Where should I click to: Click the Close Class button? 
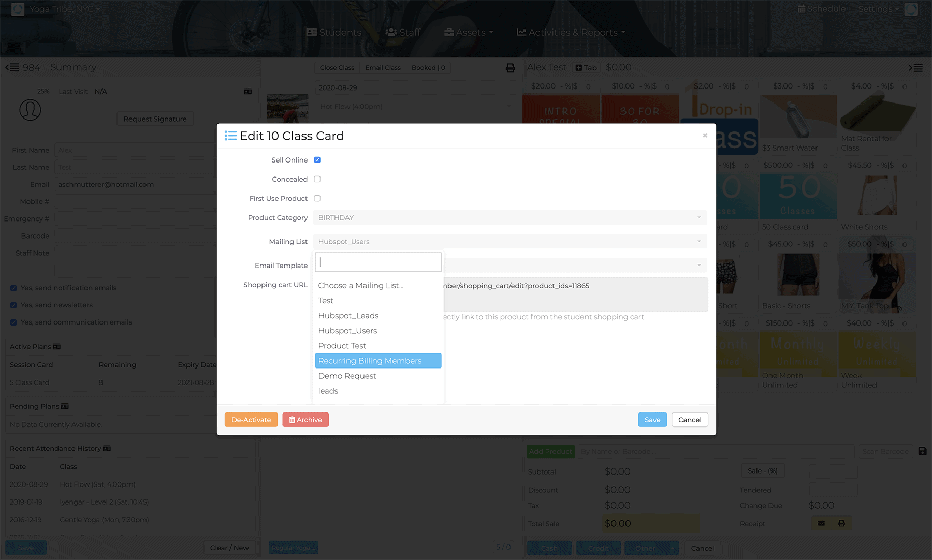(337, 68)
